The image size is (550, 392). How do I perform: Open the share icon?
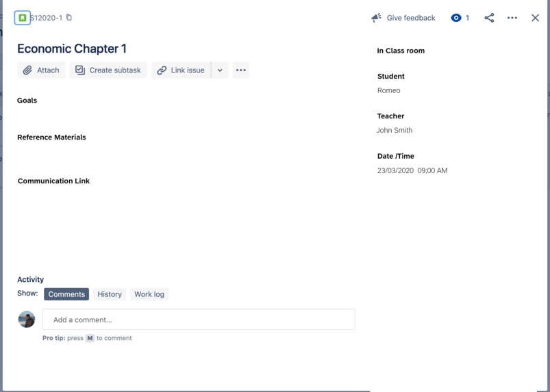coord(489,18)
